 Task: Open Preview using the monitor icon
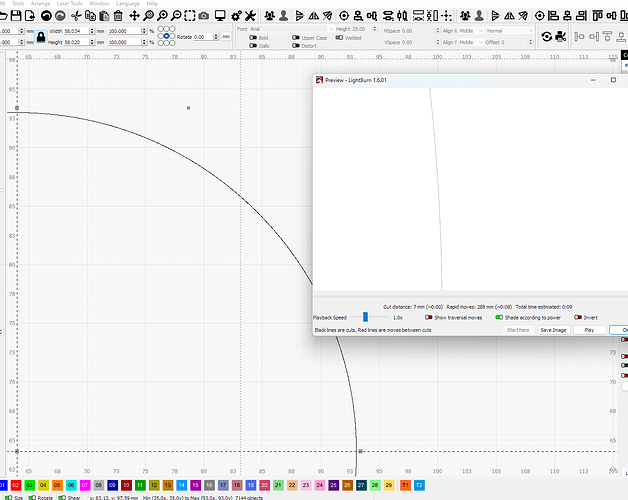220,16
